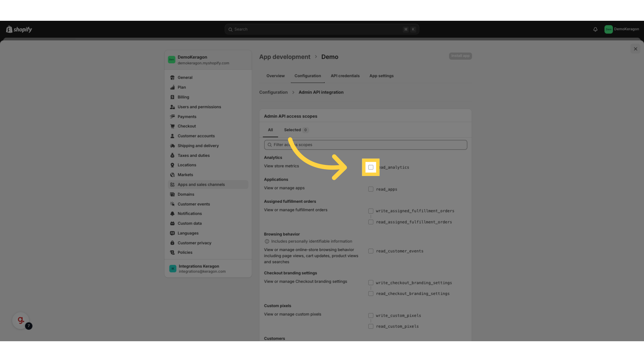This screenshot has height=362, width=644.
Task: Click the Customer accounts person icon
Action: pos(172,136)
